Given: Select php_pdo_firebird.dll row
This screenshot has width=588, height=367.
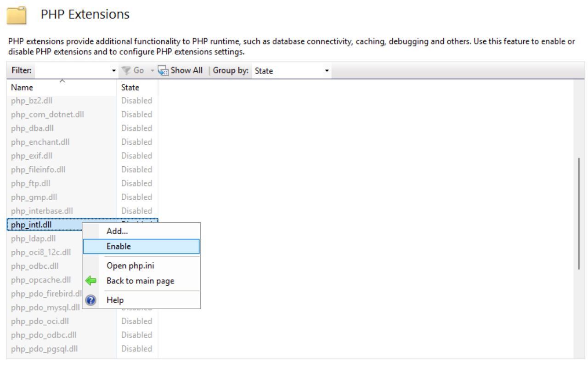Looking at the screenshot, I should (x=45, y=294).
